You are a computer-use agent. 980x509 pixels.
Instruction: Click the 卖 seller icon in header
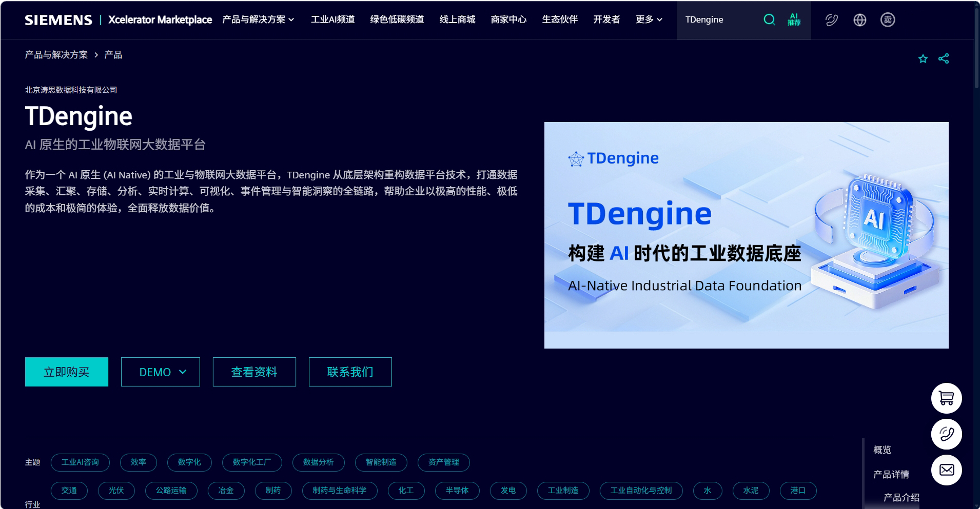[x=888, y=19]
